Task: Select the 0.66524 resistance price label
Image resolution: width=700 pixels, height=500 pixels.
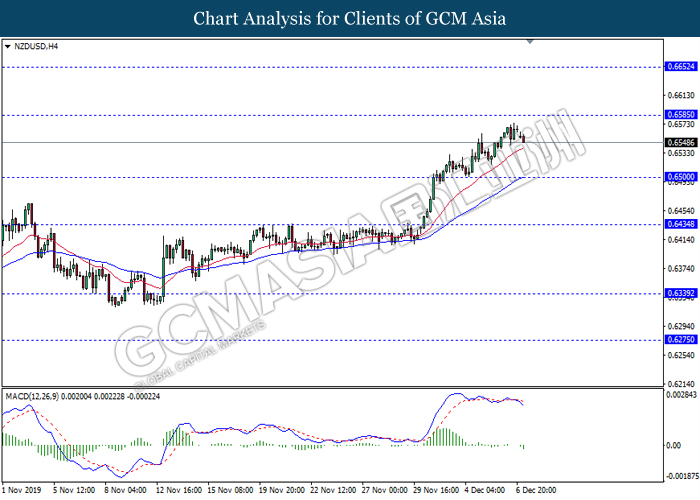Action: click(681, 67)
